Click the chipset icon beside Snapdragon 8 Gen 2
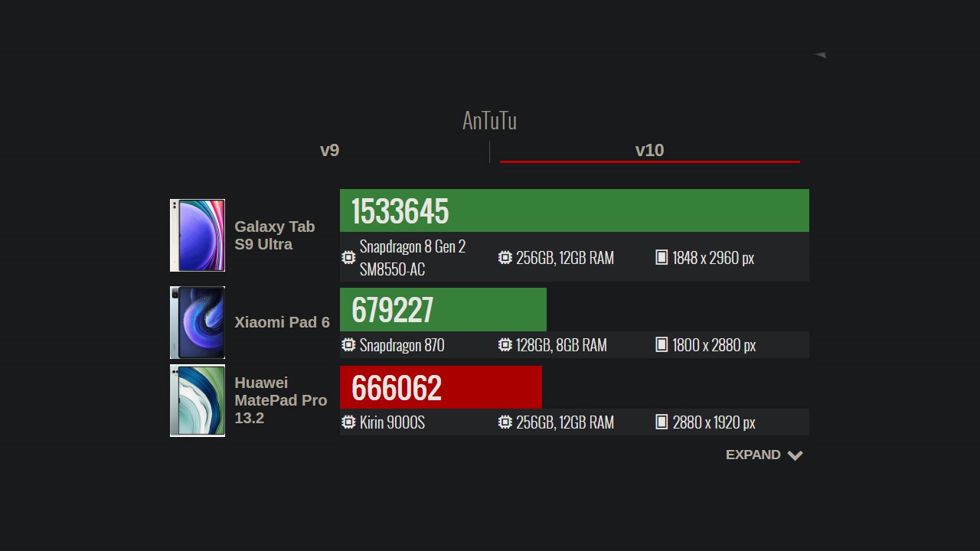The height and width of the screenshot is (551, 980). click(x=348, y=258)
